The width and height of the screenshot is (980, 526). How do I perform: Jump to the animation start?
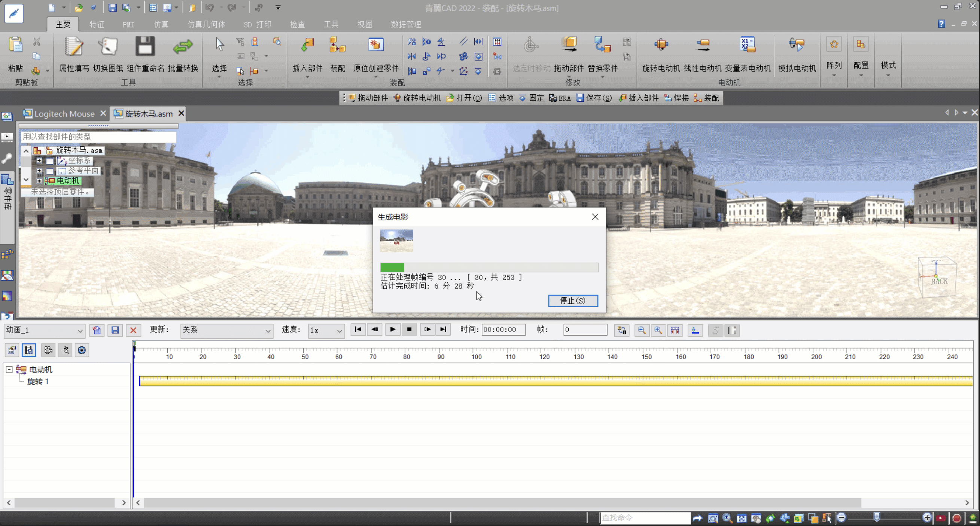pos(357,329)
